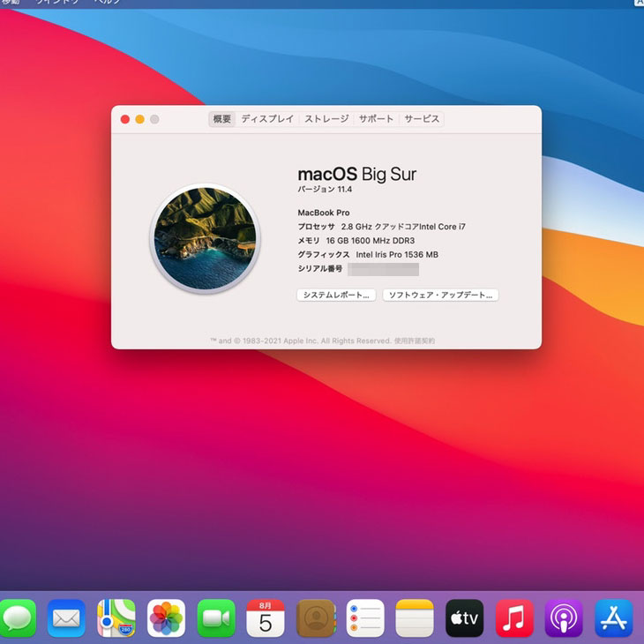Switch to the サービス tab
The width and height of the screenshot is (644, 644).
tap(422, 119)
